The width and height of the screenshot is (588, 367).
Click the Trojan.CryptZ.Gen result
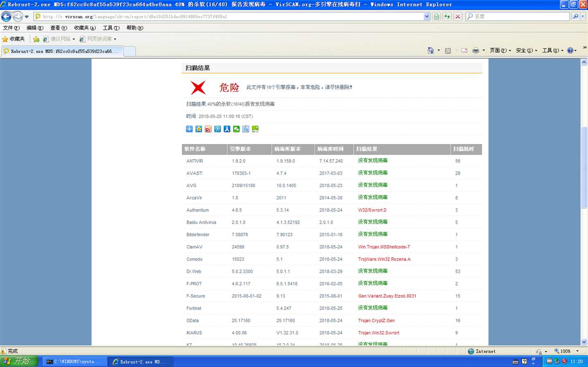376,321
